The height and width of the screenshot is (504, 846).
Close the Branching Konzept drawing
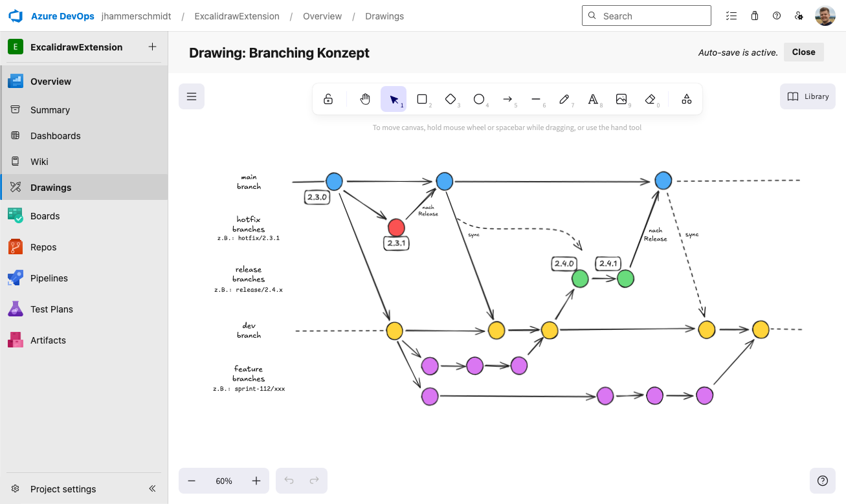(x=803, y=52)
